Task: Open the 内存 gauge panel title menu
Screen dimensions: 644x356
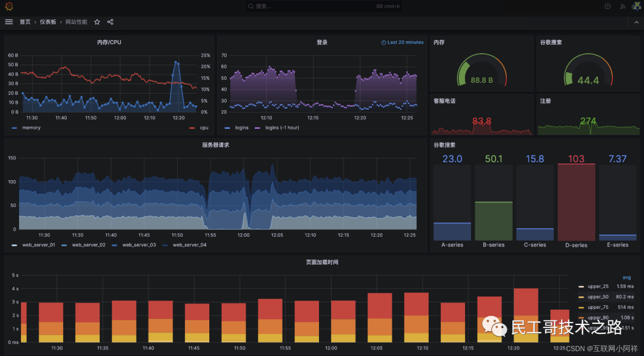Action: (439, 42)
